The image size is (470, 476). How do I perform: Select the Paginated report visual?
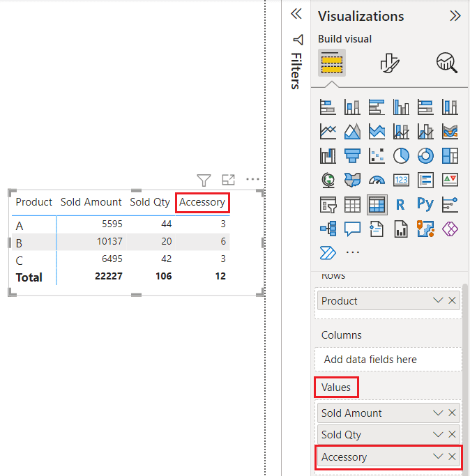coord(401,229)
